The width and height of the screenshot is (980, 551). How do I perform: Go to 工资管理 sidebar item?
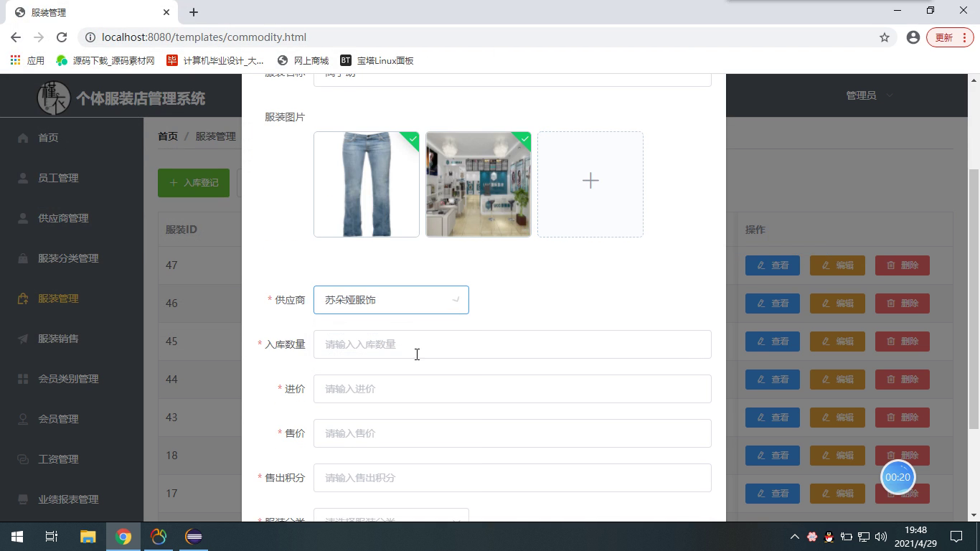(72, 459)
